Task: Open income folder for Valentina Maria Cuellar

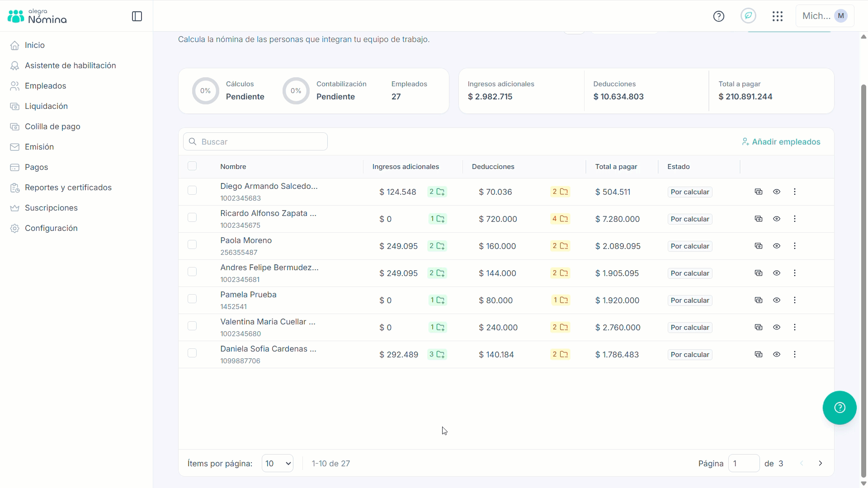Action: click(x=438, y=328)
